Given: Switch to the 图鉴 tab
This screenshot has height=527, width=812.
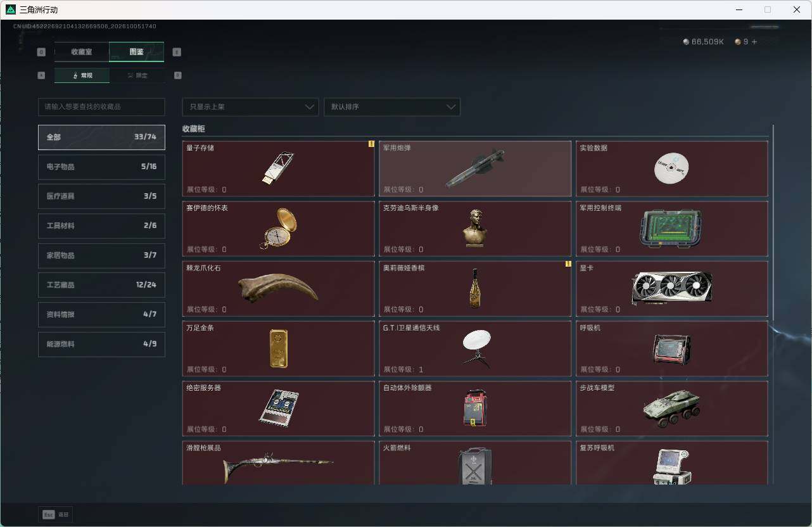Looking at the screenshot, I should tap(137, 52).
